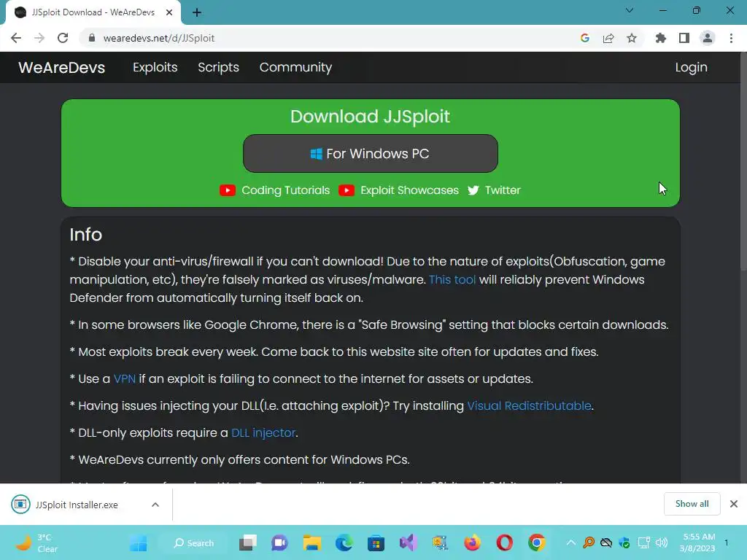
Task: Open the Chat app in taskbar
Action: coord(279,542)
